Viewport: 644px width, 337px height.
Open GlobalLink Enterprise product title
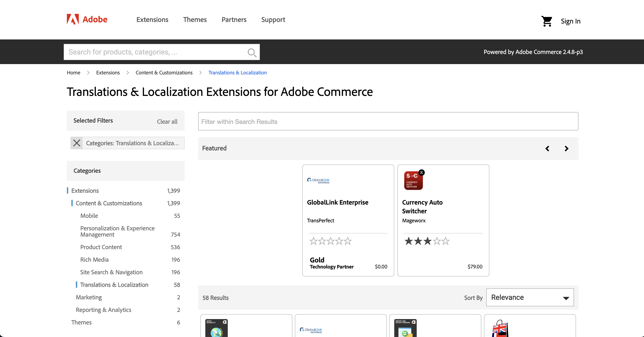tap(337, 202)
